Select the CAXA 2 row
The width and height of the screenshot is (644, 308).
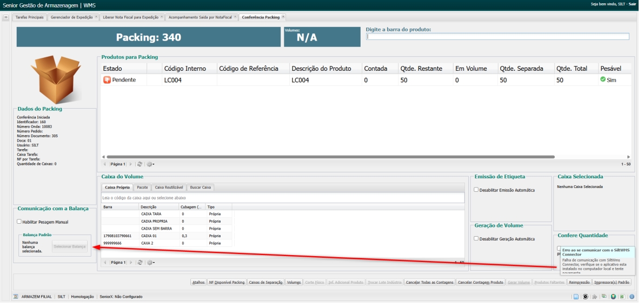point(167,243)
